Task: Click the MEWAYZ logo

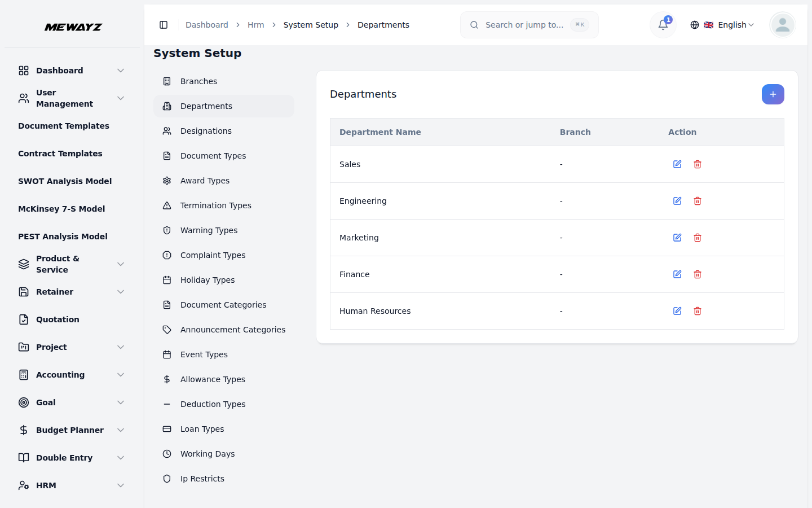Action: coord(73,27)
